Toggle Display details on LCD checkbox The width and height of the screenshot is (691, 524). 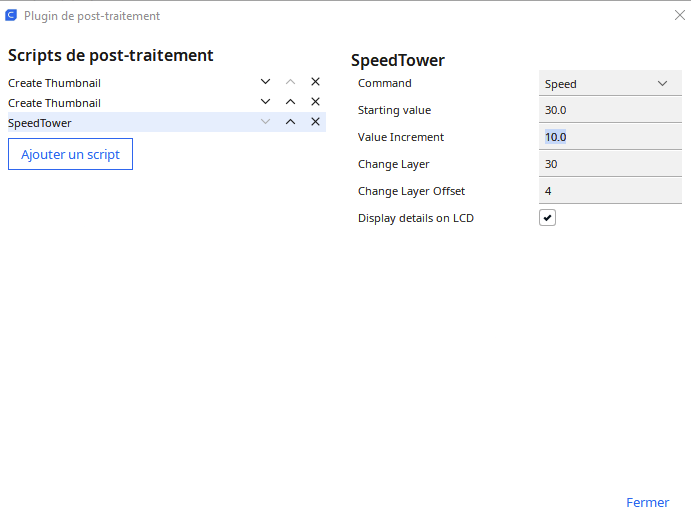pyautogui.click(x=547, y=218)
